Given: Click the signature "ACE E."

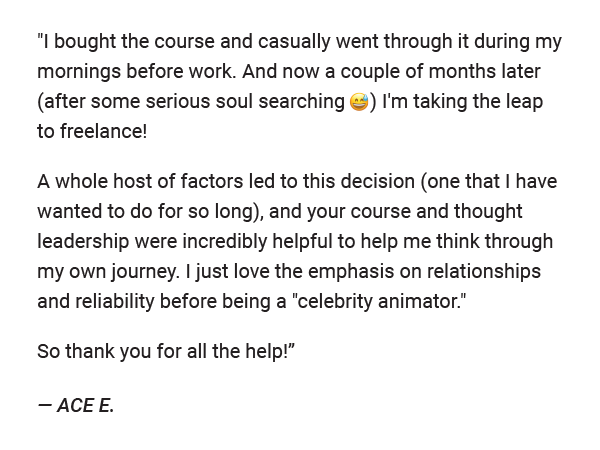Looking at the screenshot, I should [x=85, y=406].
